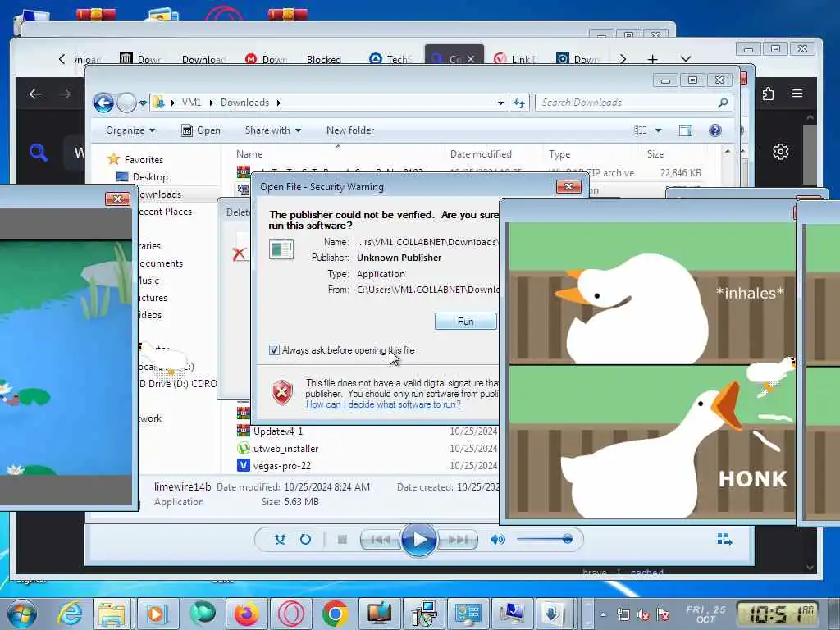Screen dimensions: 840x630
Task: Close the active browser tab
Action: pyautogui.click(x=470, y=59)
